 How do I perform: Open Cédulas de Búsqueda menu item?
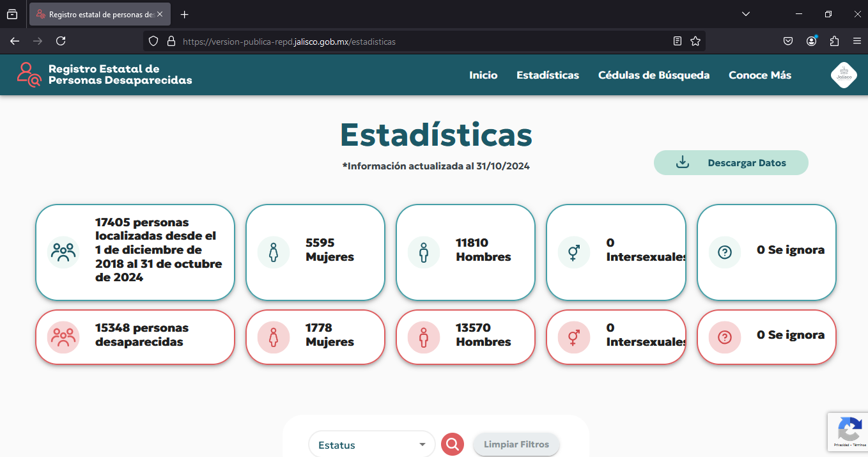(653, 75)
